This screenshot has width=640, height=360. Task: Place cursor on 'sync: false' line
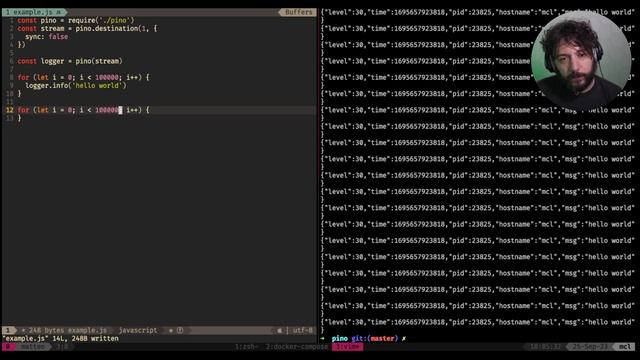tap(47, 36)
